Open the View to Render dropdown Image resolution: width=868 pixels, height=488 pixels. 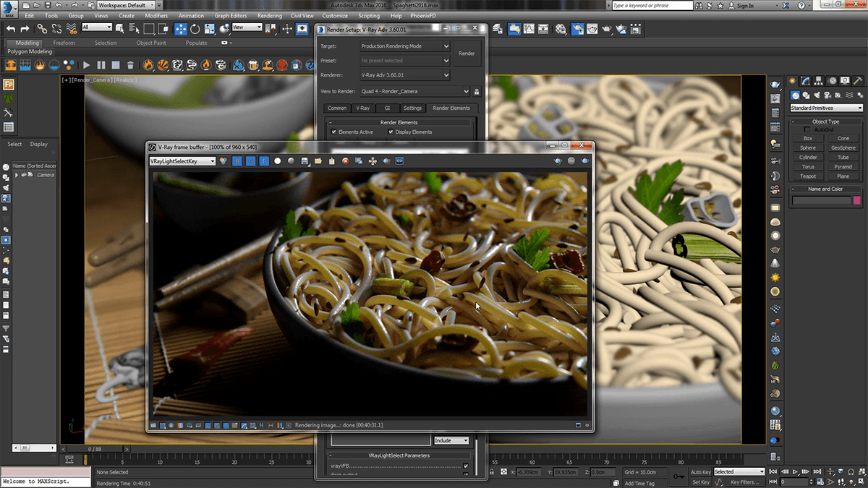click(x=416, y=92)
